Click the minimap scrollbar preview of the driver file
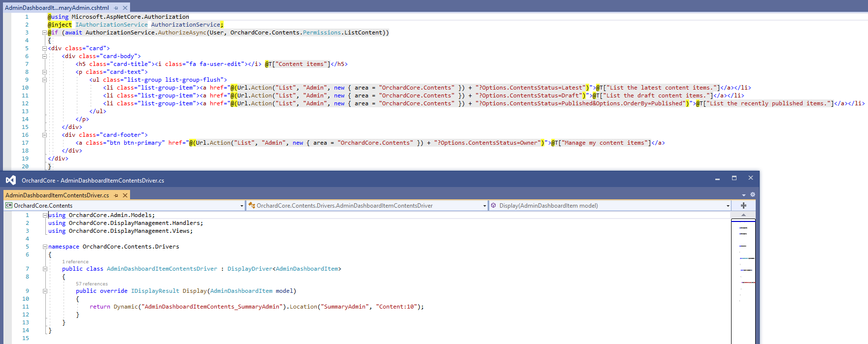This screenshot has width=868, height=344. pyautogui.click(x=743, y=281)
